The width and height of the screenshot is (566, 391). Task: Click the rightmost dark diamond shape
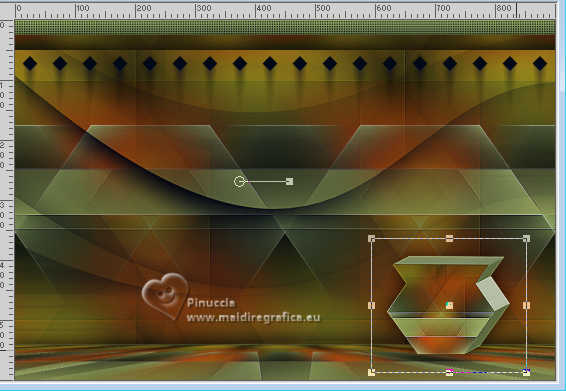click(x=540, y=64)
